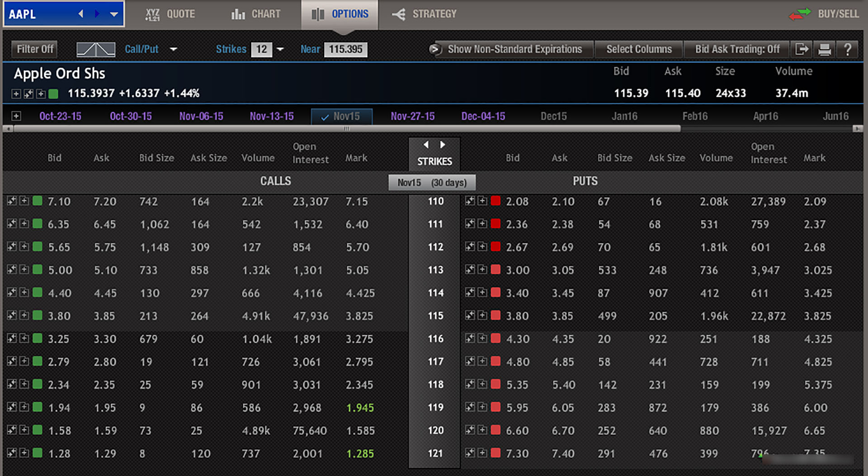The height and width of the screenshot is (476, 868).
Task: Click the green square beside 115.3937 quote
Action: [x=53, y=94]
